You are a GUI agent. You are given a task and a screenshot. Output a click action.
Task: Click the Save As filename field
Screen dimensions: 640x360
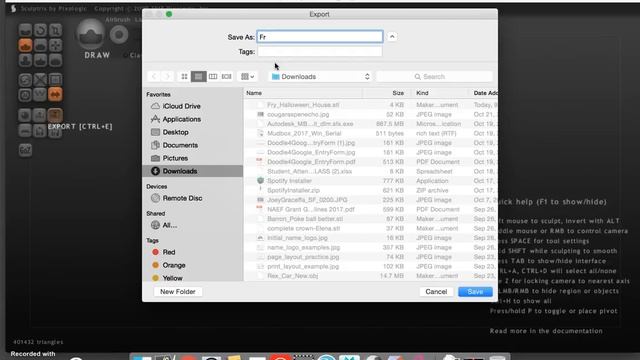pos(320,37)
